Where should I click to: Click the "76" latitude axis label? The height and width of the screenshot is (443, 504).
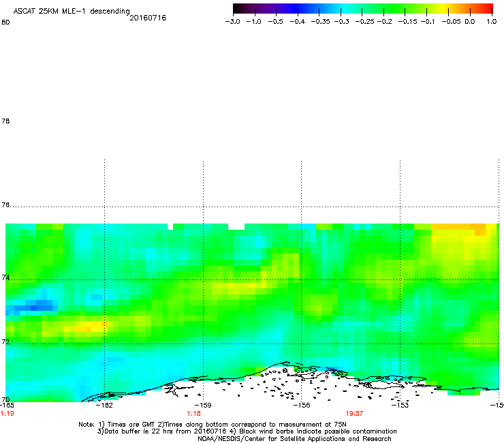(x=5, y=205)
